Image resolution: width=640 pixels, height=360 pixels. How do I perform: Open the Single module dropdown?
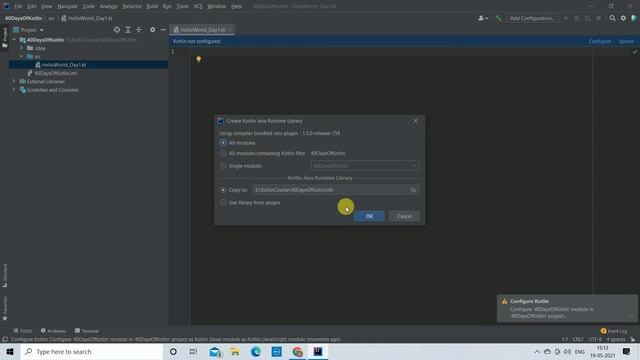click(364, 166)
